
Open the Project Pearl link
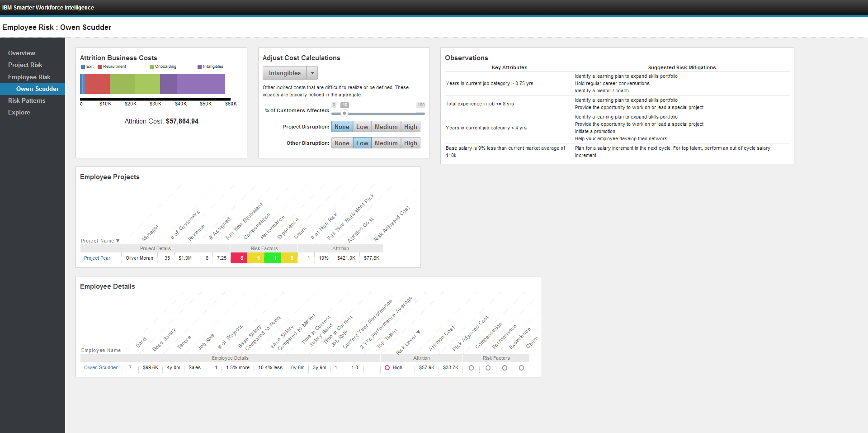pos(98,258)
